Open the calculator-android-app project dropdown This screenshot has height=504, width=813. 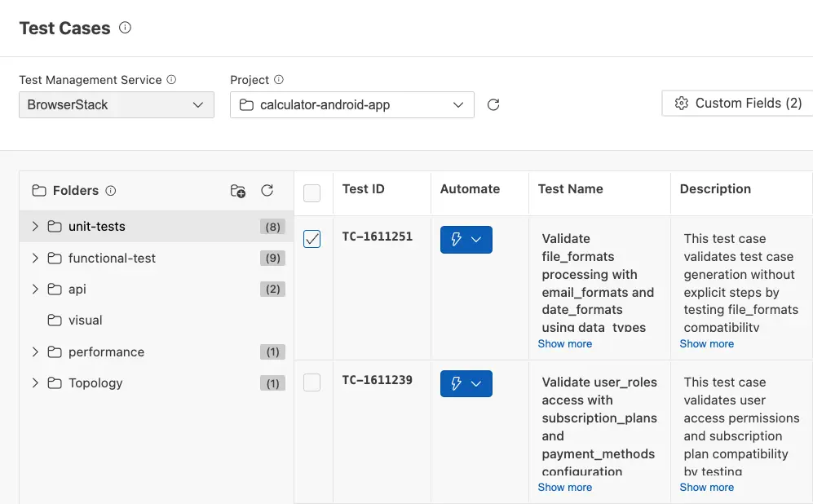351,104
